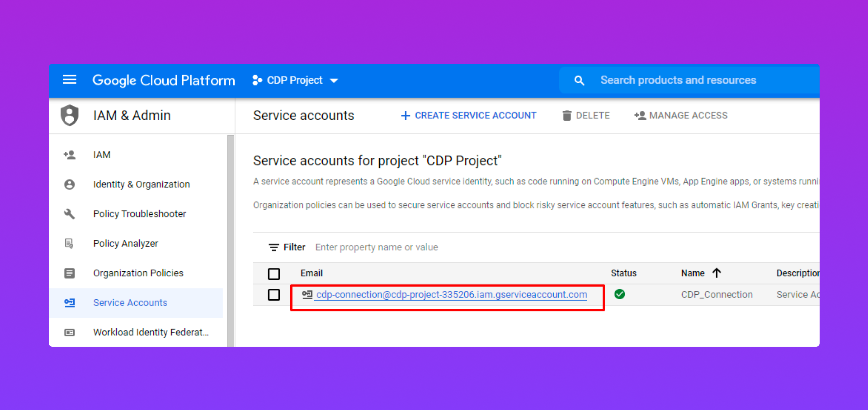This screenshot has width=868, height=410.
Task: Open the cdp-connection service account email link
Action: pyautogui.click(x=451, y=295)
